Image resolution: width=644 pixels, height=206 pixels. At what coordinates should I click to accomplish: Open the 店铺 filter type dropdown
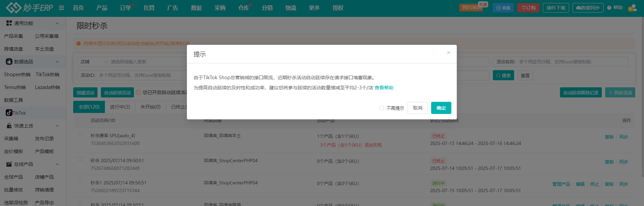click(x=94, y=62)
